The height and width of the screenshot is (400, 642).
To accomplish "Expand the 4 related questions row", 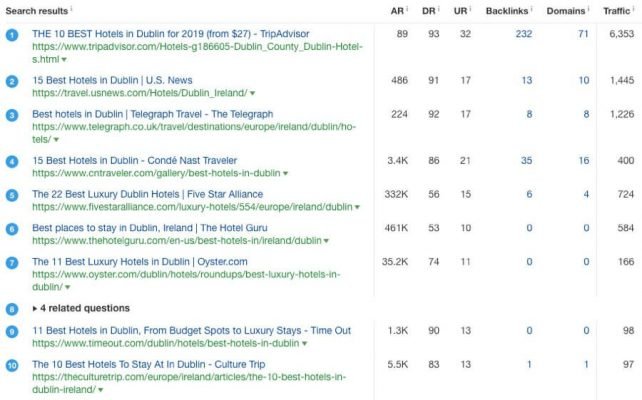I will coord(37,309).
